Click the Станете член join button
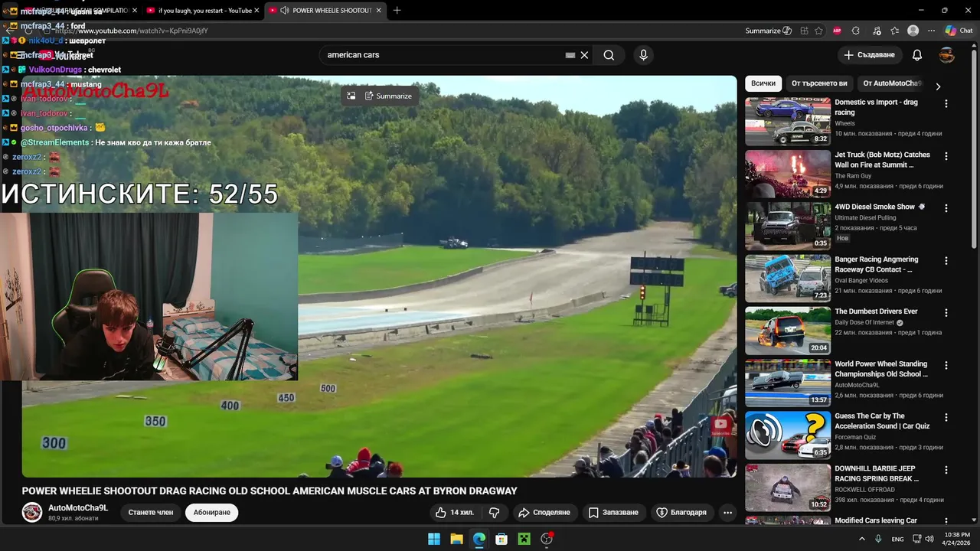This screenshot has width=980, height=551. pos(151,512)
